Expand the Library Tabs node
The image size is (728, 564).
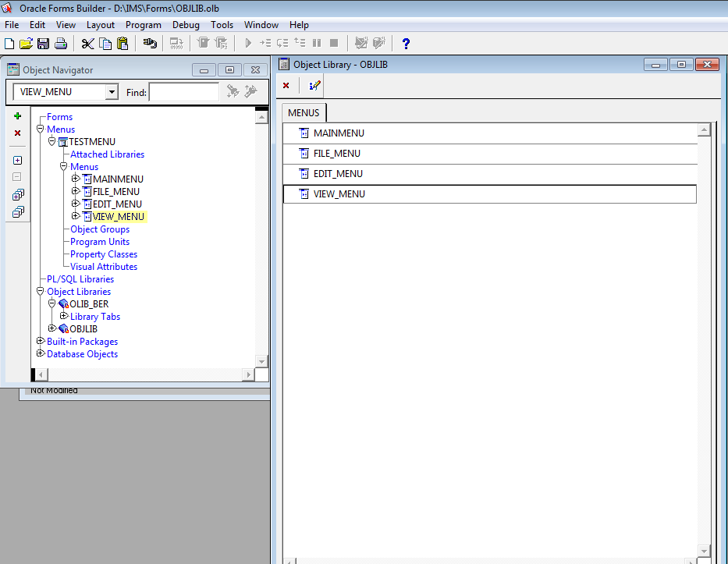tap(64, 316)
